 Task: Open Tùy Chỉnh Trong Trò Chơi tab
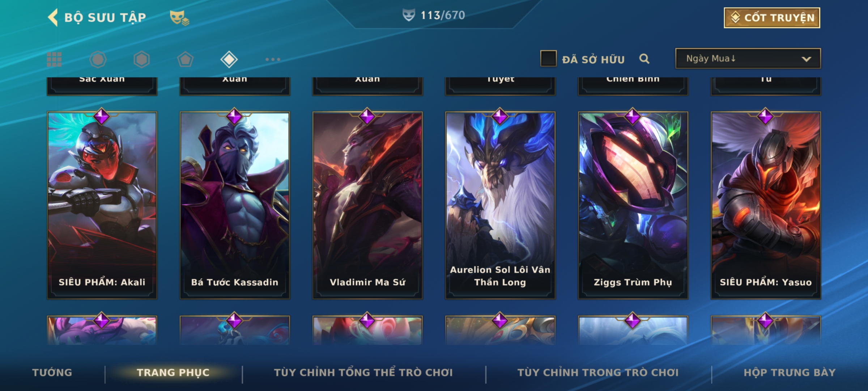coord(598,373)
